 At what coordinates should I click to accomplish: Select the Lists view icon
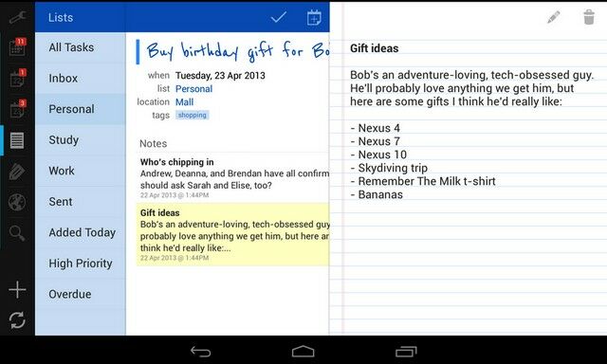17,140
